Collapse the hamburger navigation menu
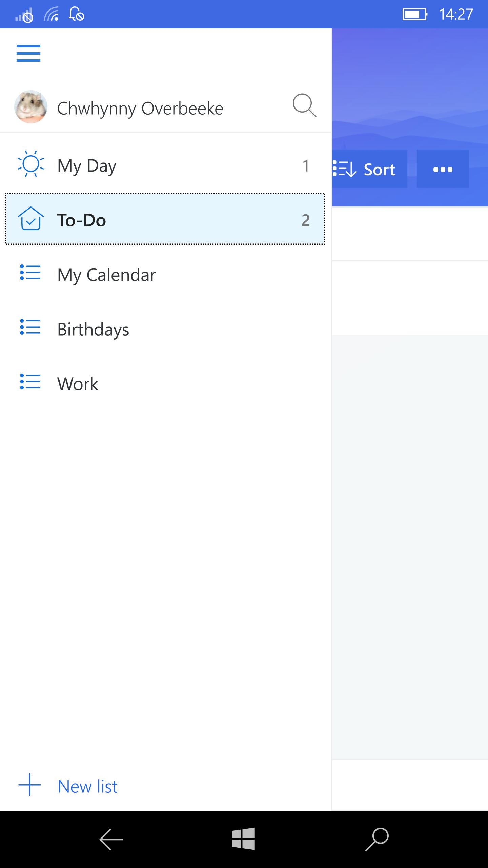The height and width of the screenshot is (868, 488). [x=28, y=54]
